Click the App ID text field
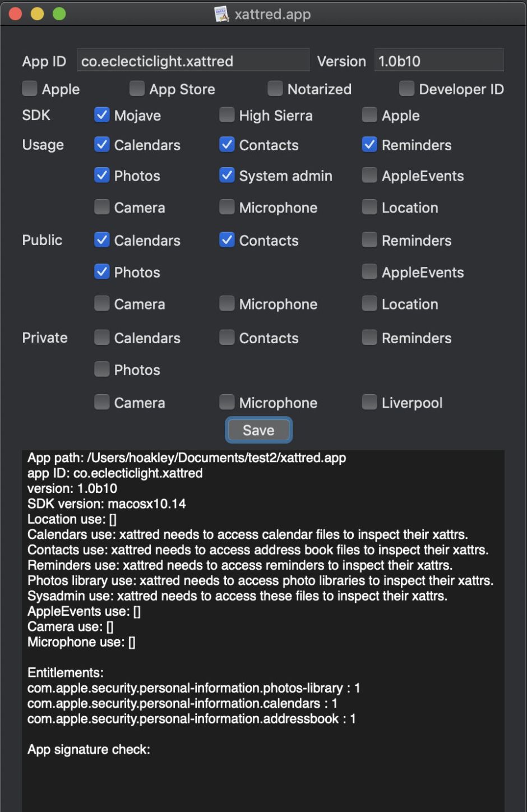 [x=193, y=61]
